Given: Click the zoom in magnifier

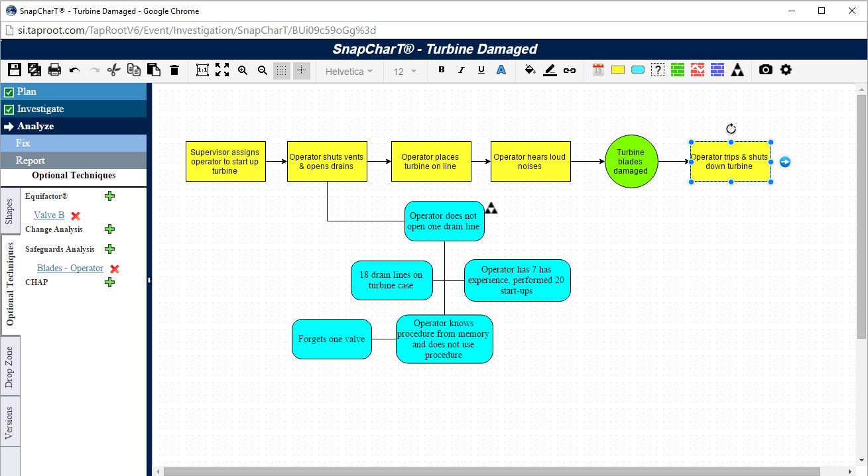Looking at the screenshot, I should click(243, 70).
